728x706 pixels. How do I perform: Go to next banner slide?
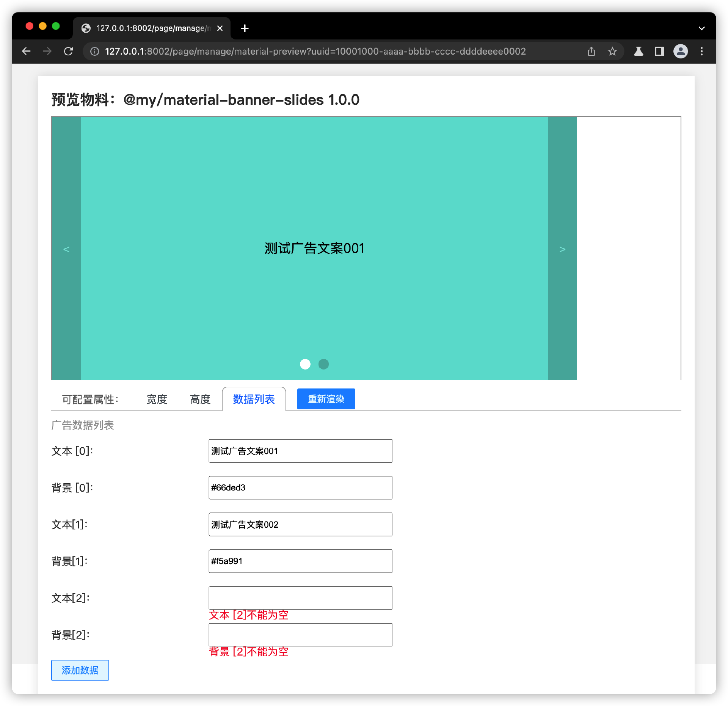coord(562,249)
